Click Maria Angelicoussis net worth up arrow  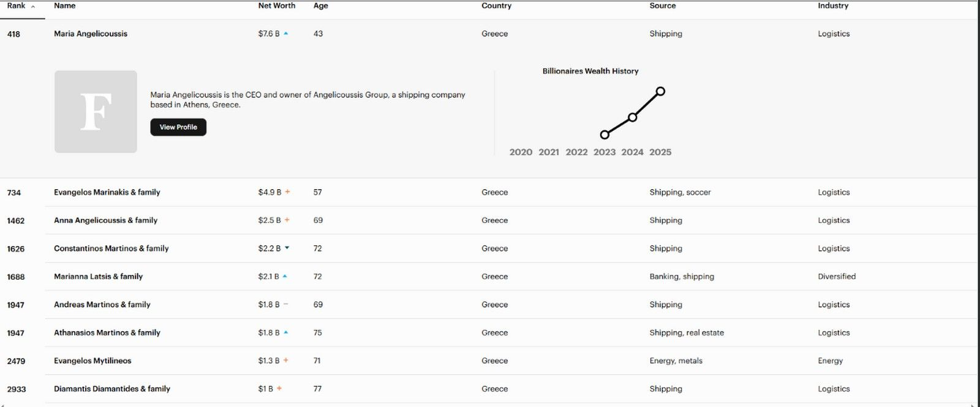point(286,34)
